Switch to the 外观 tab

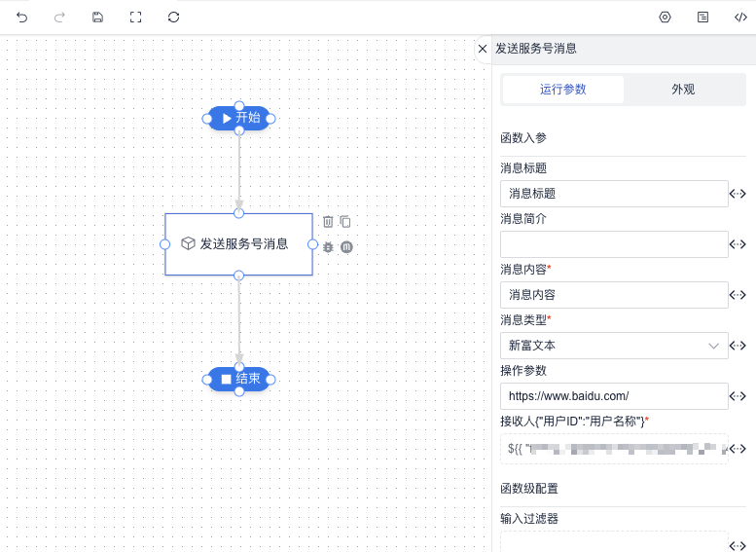click(x=682, y=90)
